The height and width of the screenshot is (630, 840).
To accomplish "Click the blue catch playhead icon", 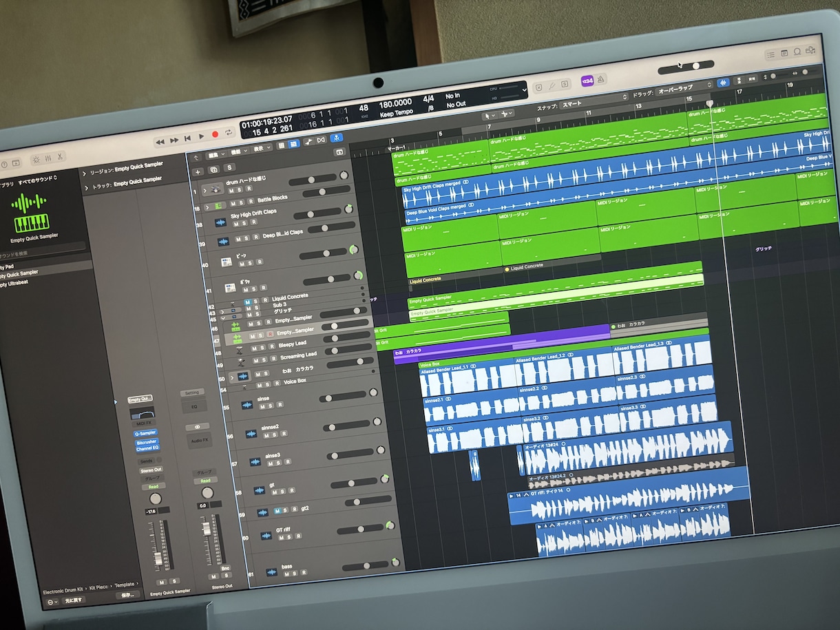I will [x=337, y=138].
